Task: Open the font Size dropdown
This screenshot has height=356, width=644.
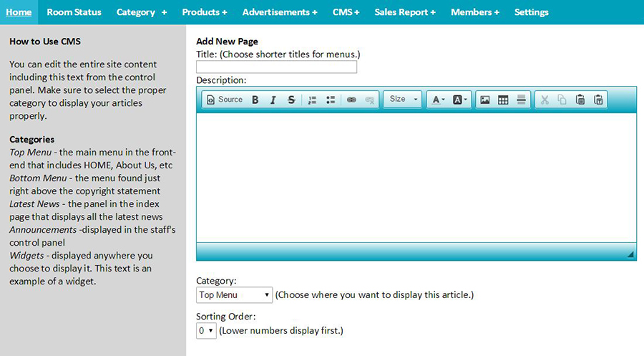Action: tap(403, 100)
